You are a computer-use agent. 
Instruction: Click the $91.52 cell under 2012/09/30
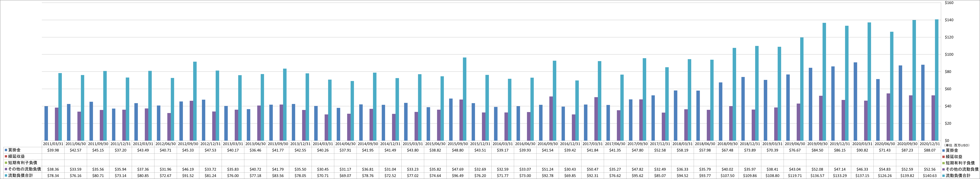188,176
